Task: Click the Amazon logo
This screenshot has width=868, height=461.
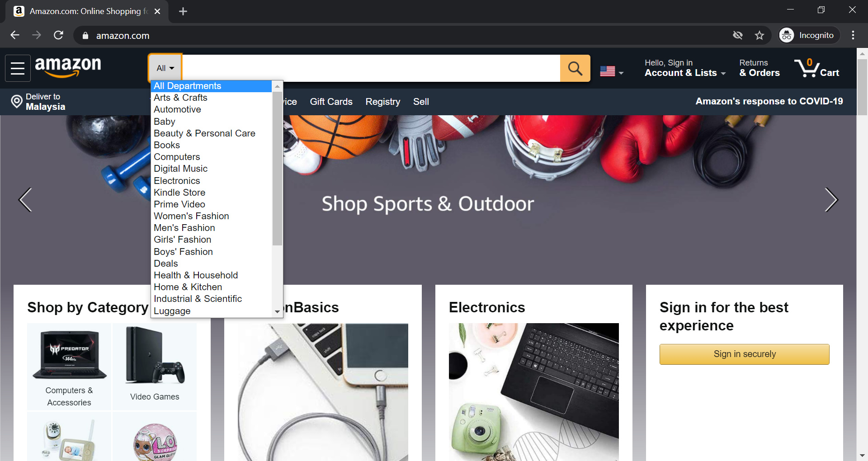Action: [x=68, y=67]
